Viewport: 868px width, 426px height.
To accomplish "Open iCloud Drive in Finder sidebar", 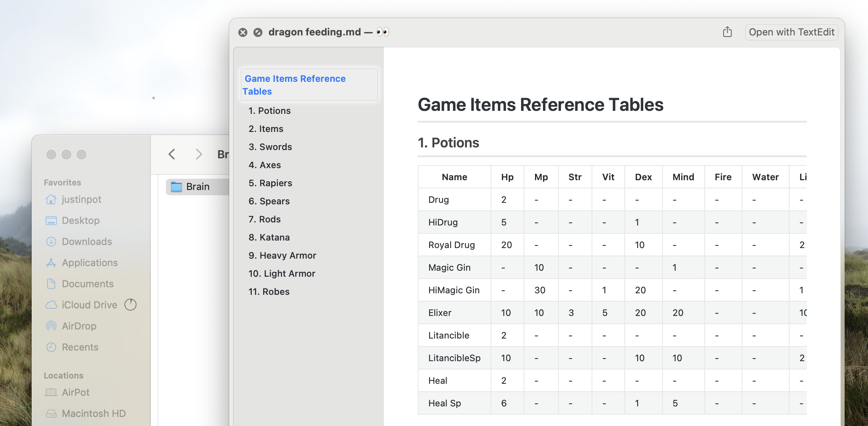I will pos(81,305).
